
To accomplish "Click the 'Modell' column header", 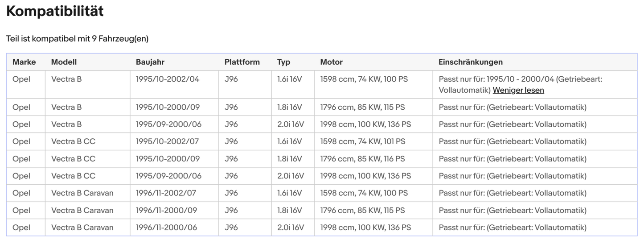I will (64, 62).
